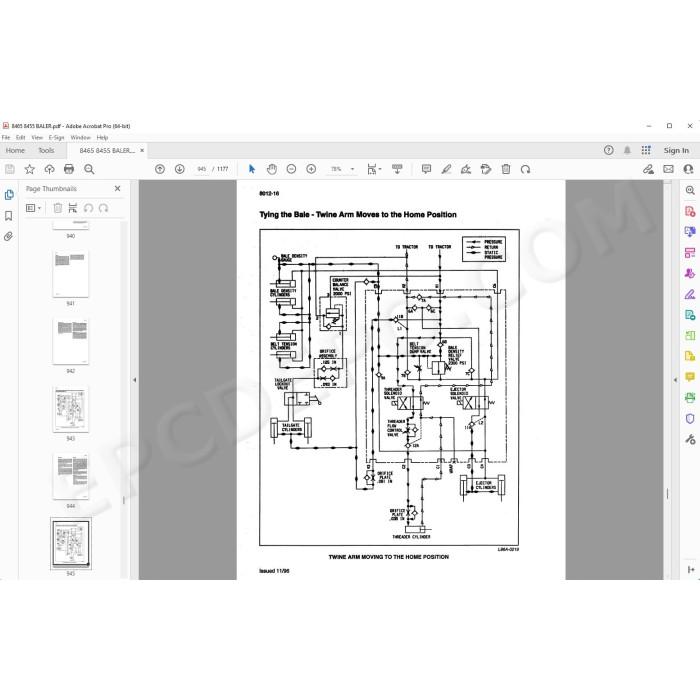The image size is (700, 700).
Task: Open the Adobe apps grid
Action: 646,150
